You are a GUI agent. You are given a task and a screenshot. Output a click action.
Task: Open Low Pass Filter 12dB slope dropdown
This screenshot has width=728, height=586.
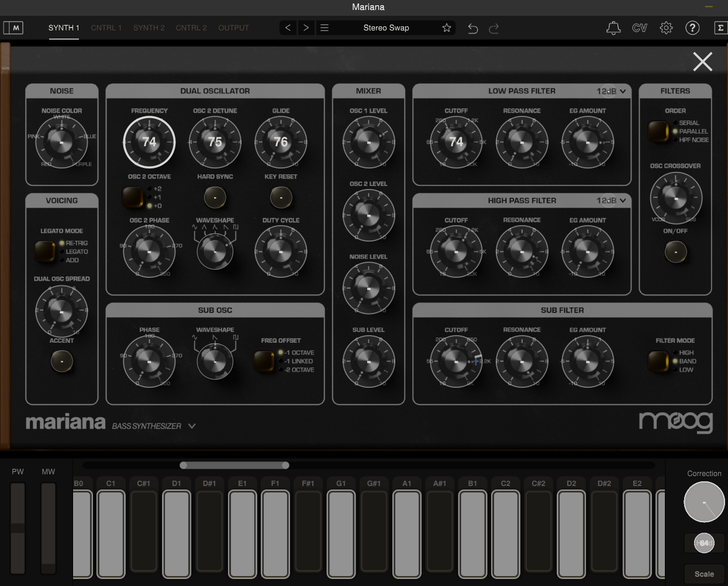tap(612, 91)
